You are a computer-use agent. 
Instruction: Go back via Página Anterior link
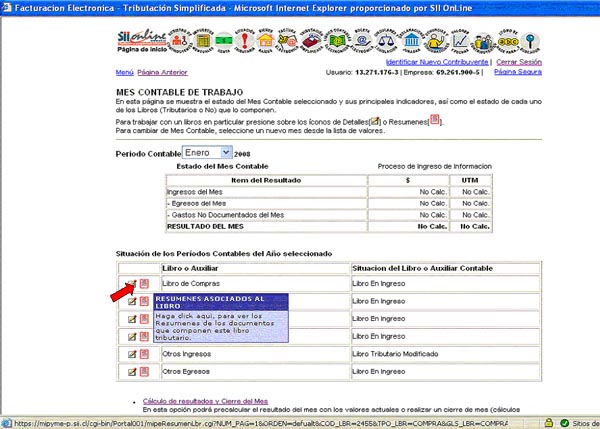click(x=162, y=72)
